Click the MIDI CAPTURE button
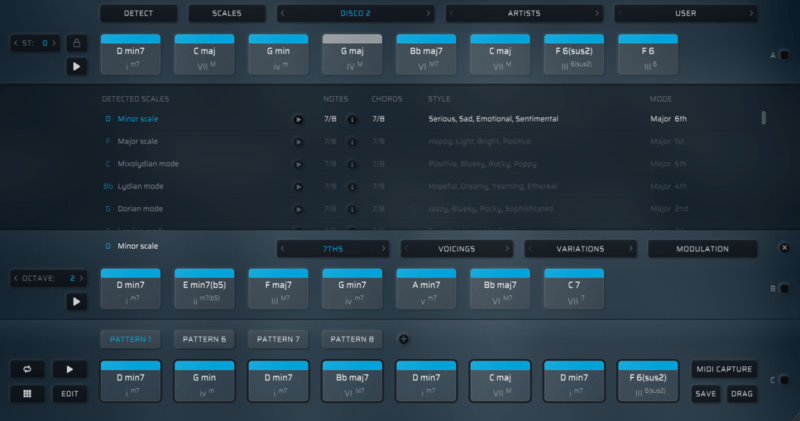 [725, 369]
